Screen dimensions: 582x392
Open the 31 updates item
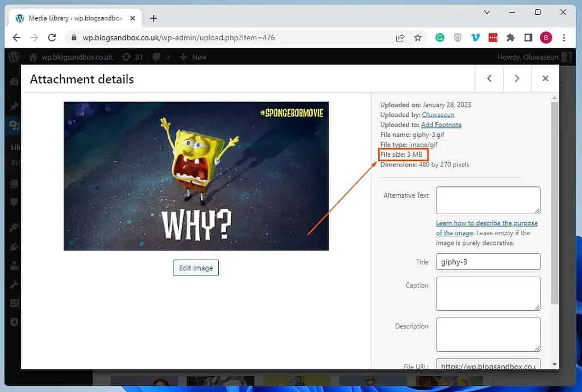[x=132, y=57]
